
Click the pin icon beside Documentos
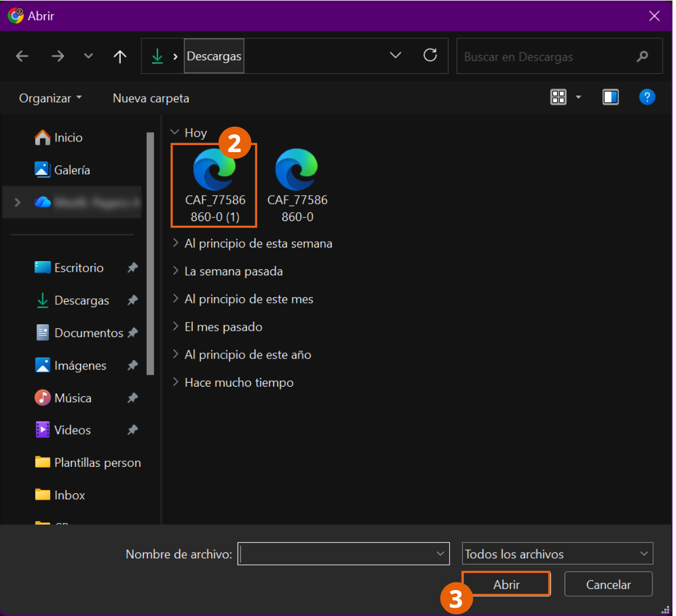pyautogui.click(x=133, y=332)
